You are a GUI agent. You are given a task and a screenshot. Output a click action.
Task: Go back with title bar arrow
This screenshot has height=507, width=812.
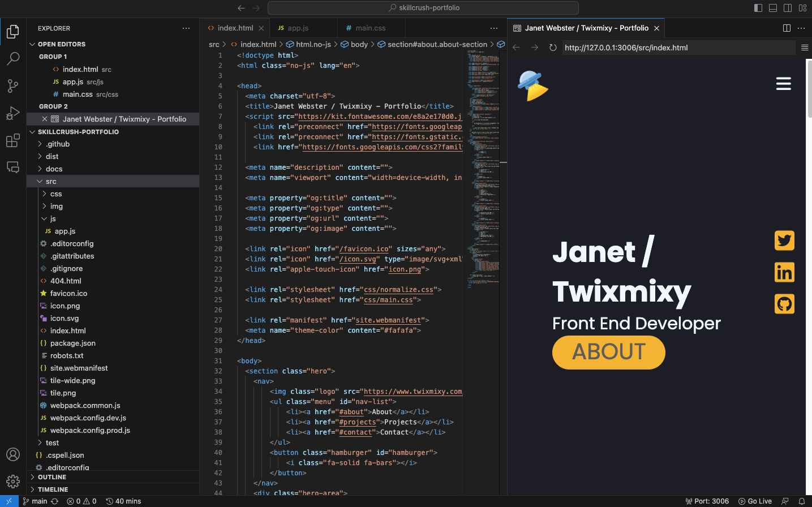point(242,8)
